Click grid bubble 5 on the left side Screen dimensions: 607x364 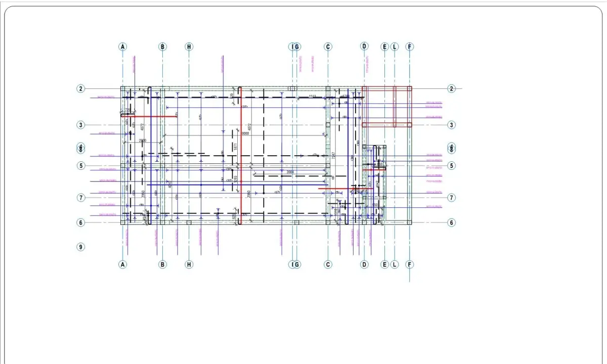[81, 165]
